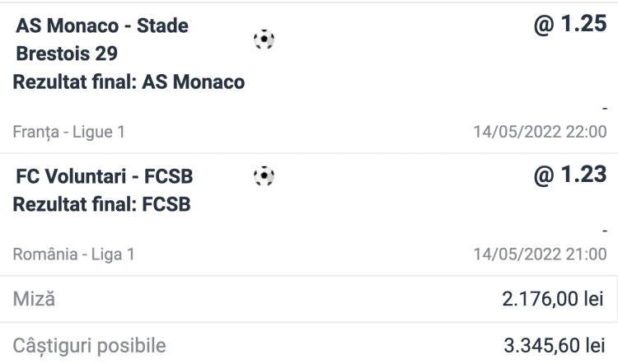Open the 'Rezultat final: AS Monaco' selection

[x=129, y=82]
